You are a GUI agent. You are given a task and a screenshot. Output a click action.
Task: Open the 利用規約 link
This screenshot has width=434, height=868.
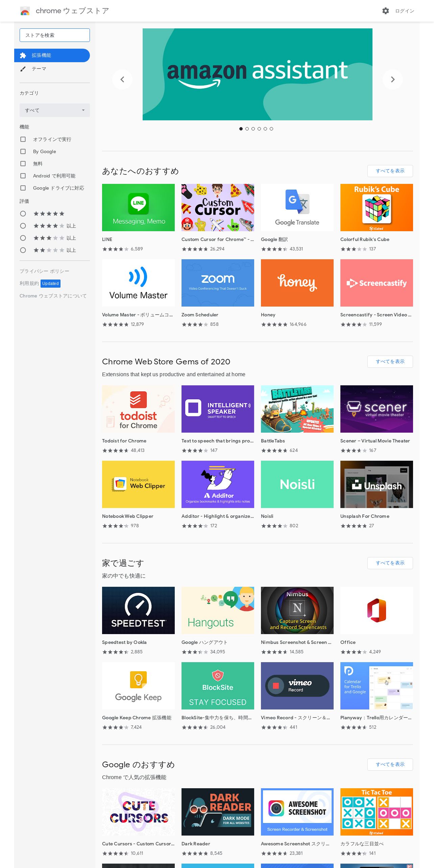29,284
